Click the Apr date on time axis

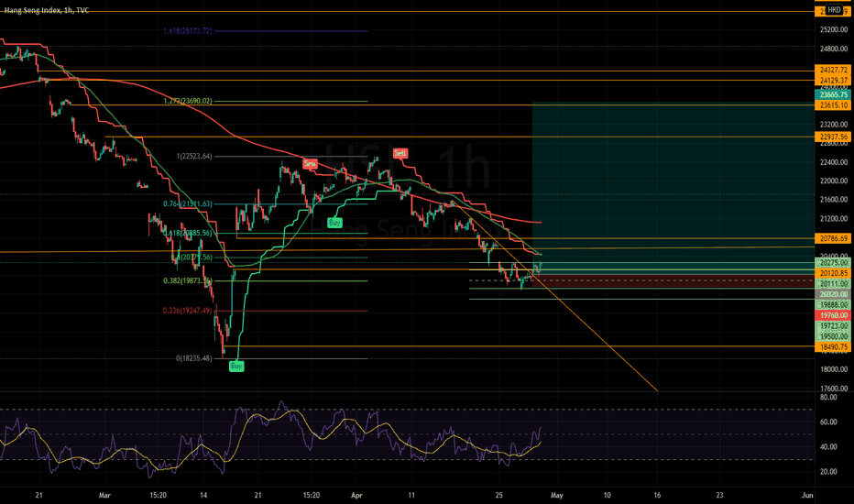tap(356, 495)
